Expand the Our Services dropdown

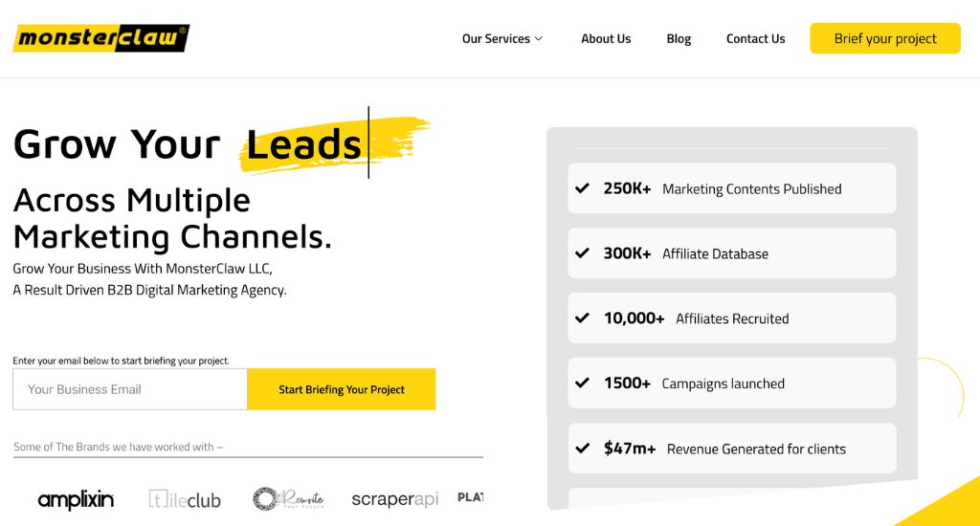tap(502, 39)
